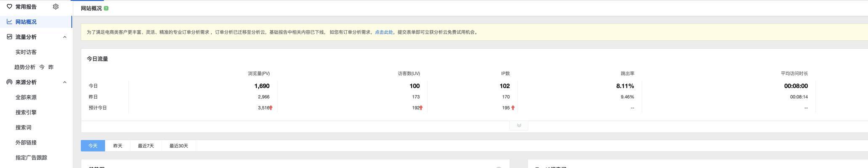Click the 昨日 row label
The image size is (868, 168).
[93, 97]
